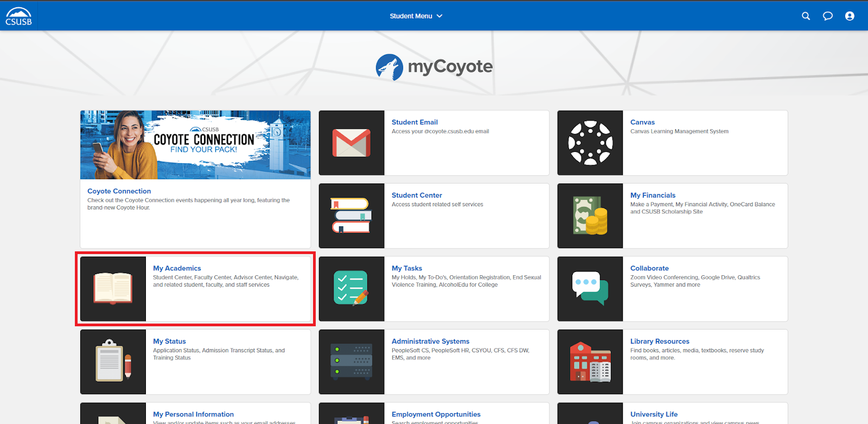This screenshot has width=868, height=424.
Task: Click the checklist My Tasks icon
Action: 352,288
